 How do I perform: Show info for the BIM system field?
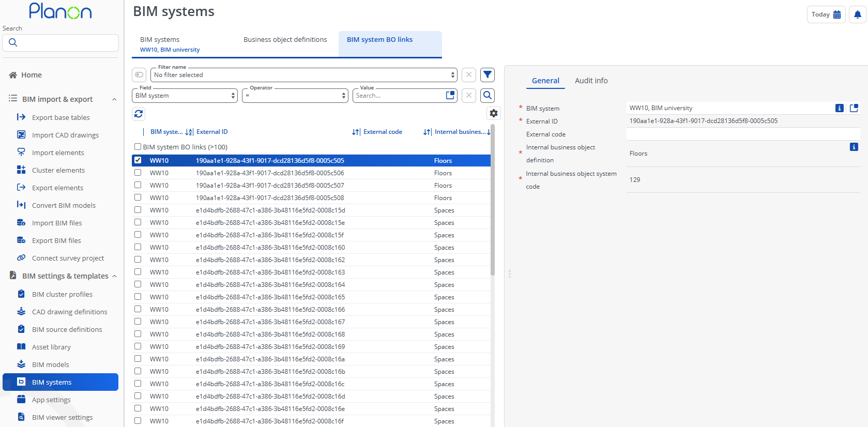(840, 108)
